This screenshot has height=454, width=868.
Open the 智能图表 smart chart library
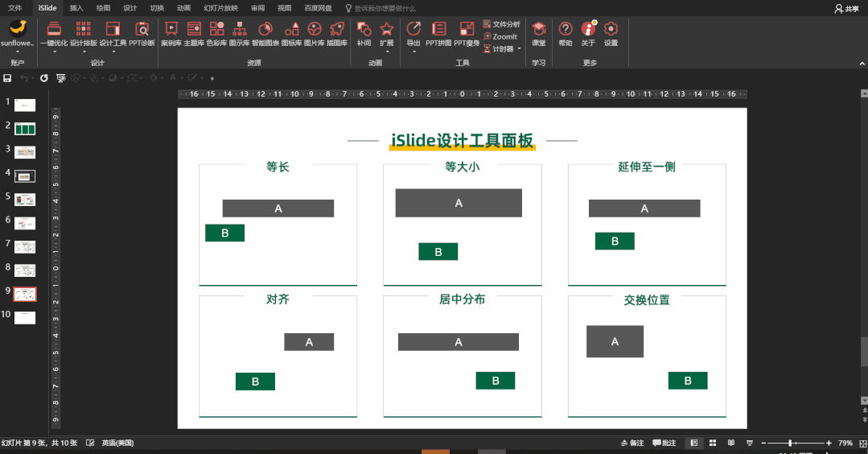pyautogui.click(x=265, y=34)
